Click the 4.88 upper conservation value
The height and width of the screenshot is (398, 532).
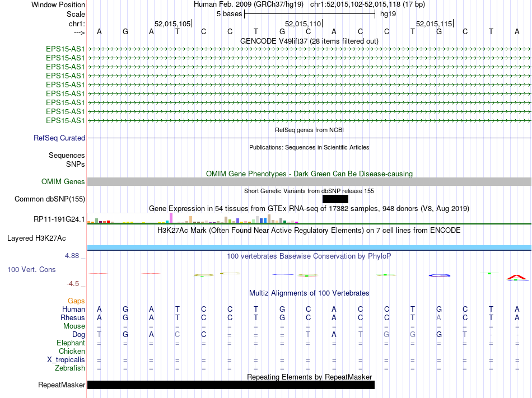(72, 256)
